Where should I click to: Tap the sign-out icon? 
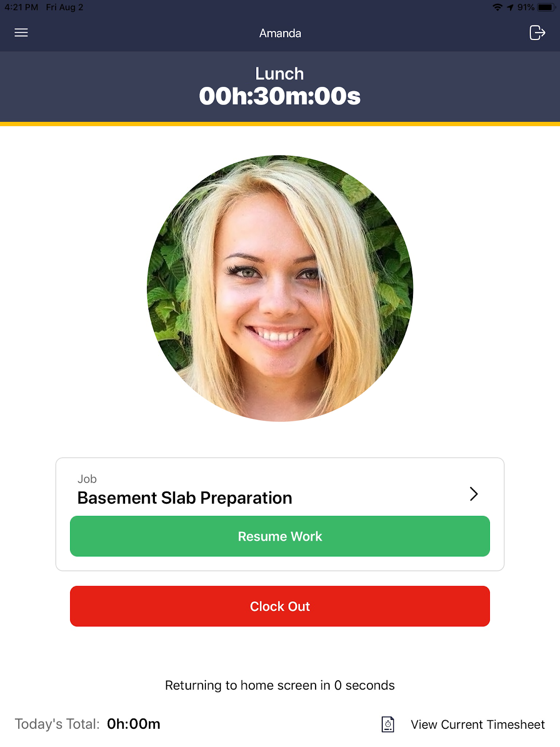click(x=537, y=33)
